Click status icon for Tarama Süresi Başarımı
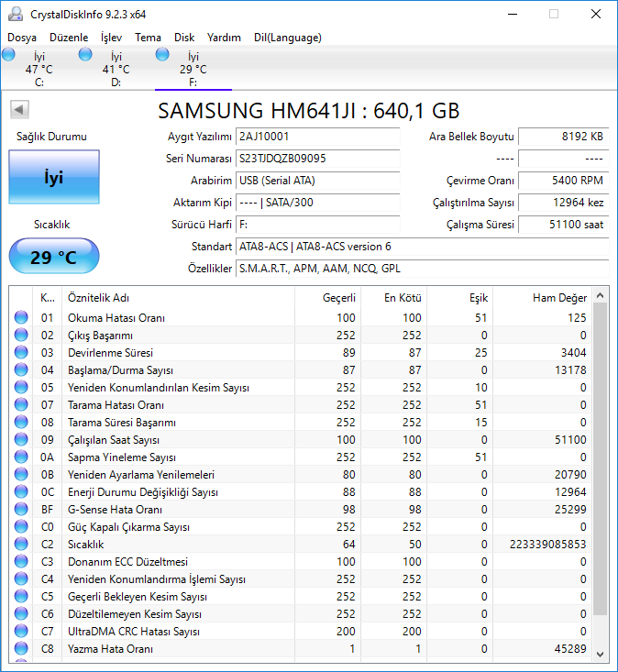The image size is (618, 672). coord(21,422)
